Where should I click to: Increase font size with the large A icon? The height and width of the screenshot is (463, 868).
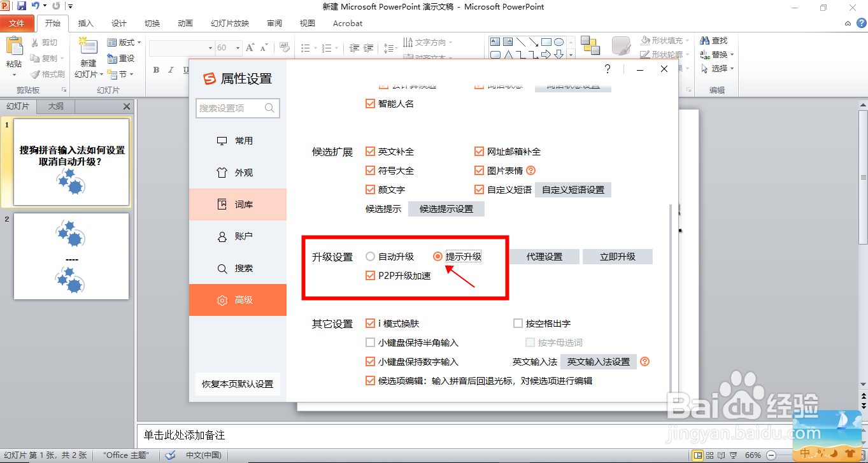(x=250, y=48)
